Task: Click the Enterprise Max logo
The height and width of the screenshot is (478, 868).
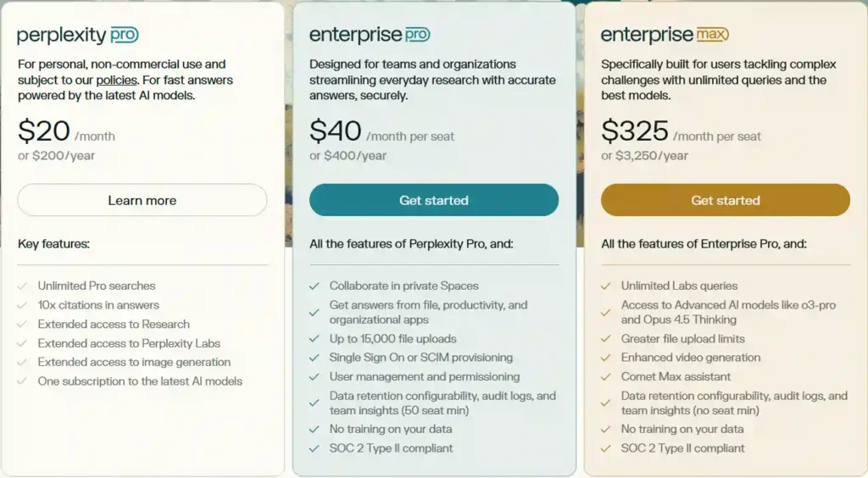Action: pyautogui.click(x=665, y=36)
